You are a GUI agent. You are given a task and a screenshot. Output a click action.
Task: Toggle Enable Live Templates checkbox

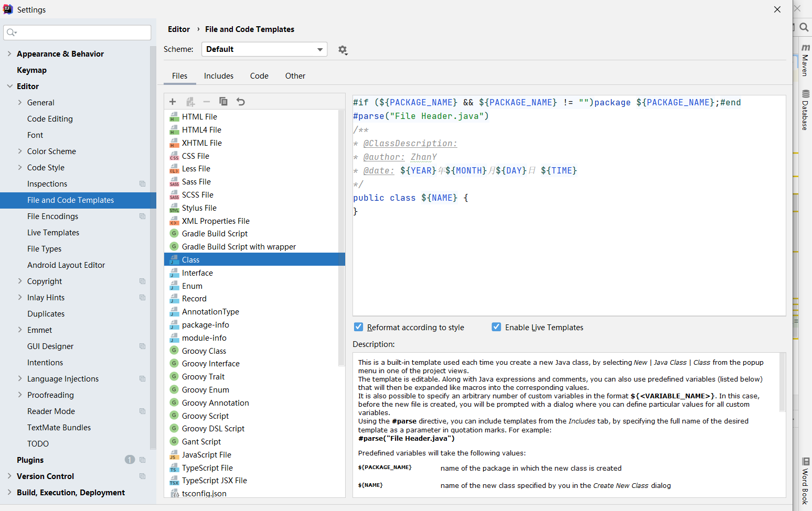(496, 327)
